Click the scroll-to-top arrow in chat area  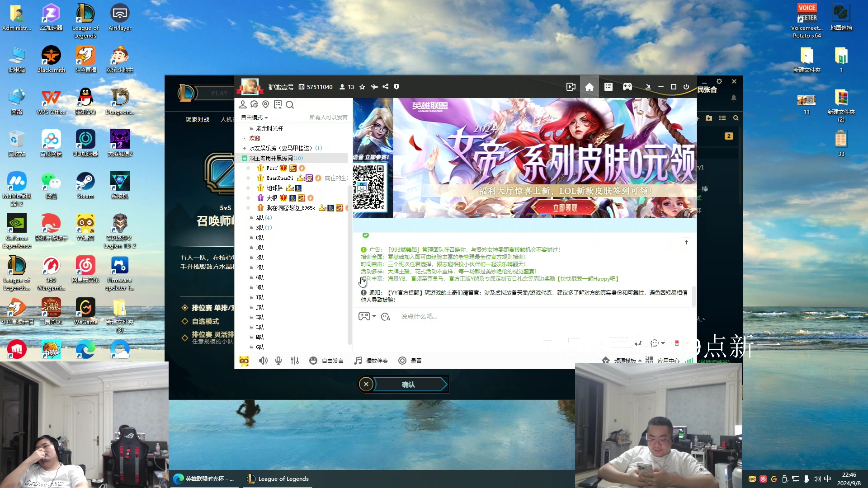coord(686,243)
